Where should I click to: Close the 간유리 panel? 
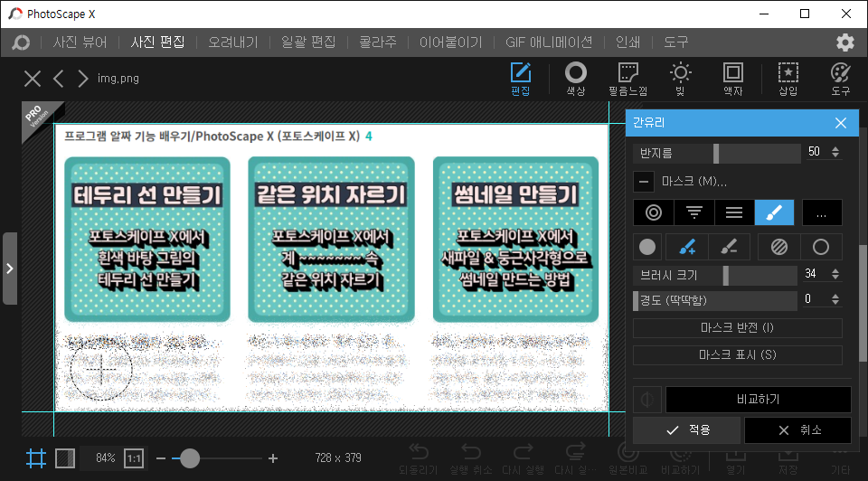coord(840,123)
